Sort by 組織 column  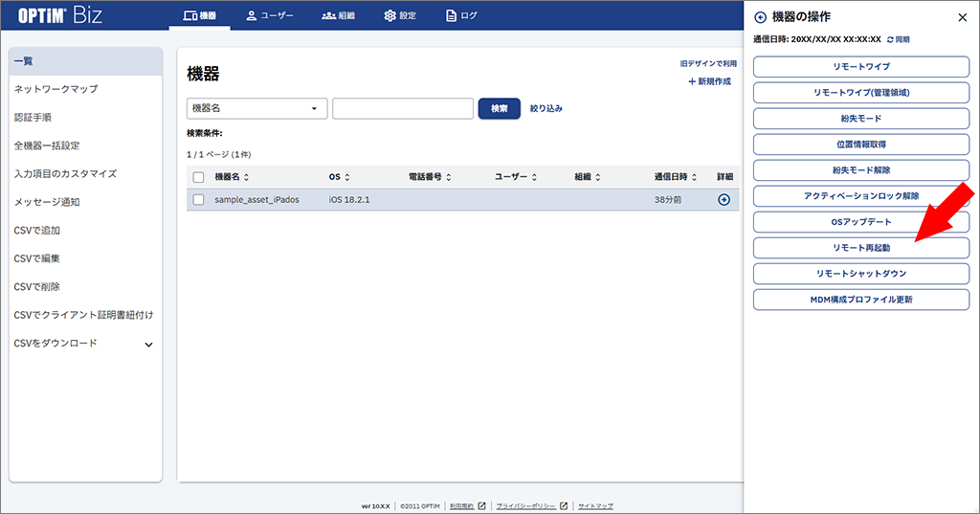point(588,177)
